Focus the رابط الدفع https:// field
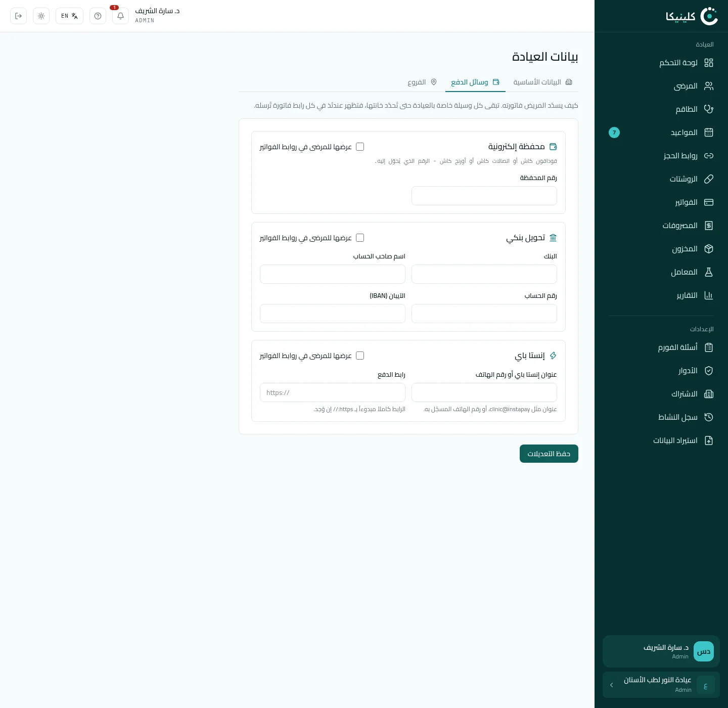 click(333, 392)
